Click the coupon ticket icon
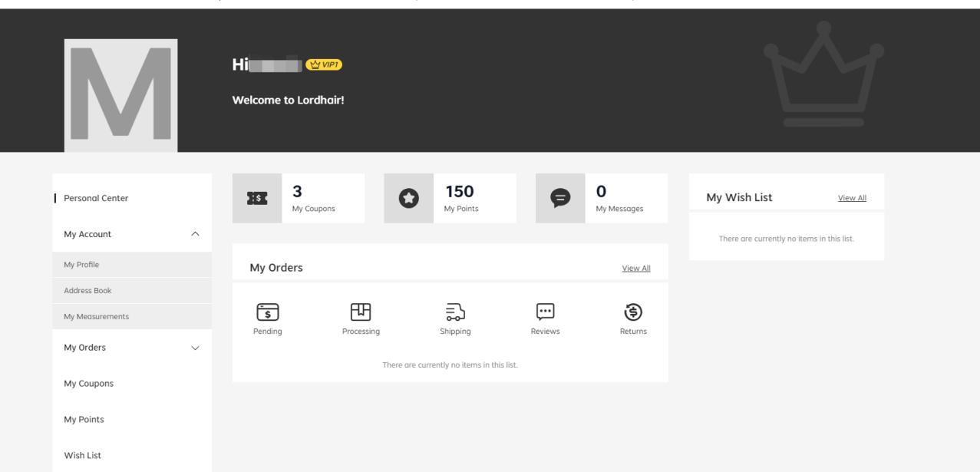 (256, 198)
